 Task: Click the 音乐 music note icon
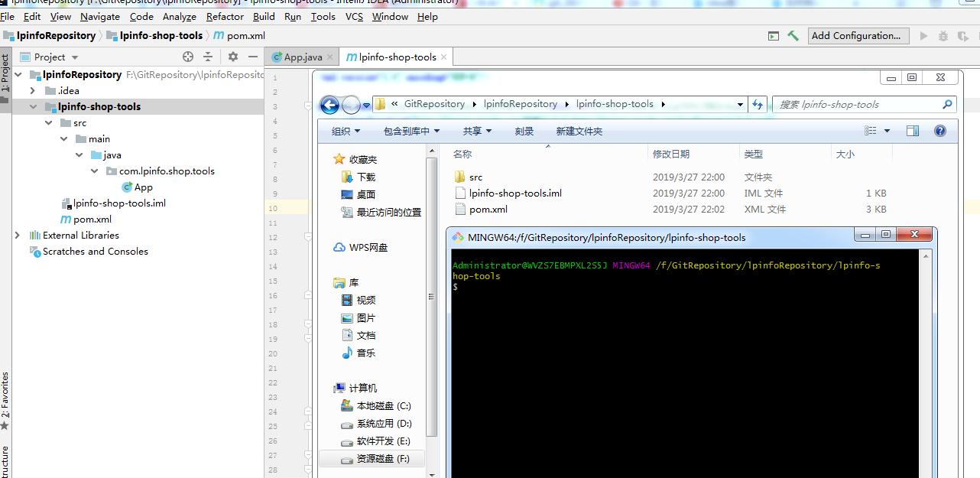pyautogui.click(x=347, y=353)
